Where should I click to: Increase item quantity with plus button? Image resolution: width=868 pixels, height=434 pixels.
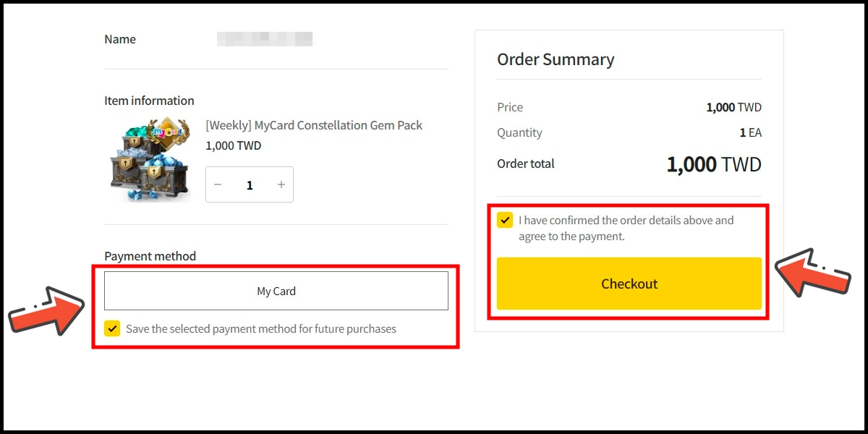281,184
